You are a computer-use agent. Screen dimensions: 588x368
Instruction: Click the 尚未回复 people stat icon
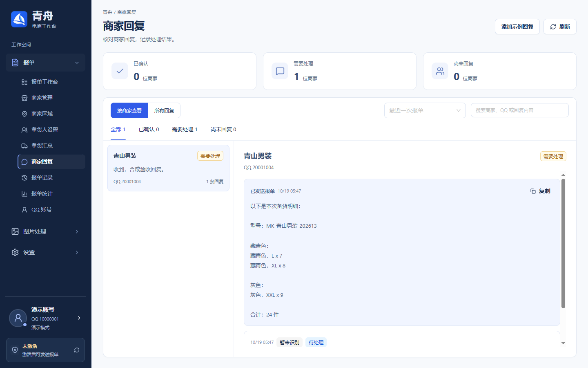tap(440, 71)
